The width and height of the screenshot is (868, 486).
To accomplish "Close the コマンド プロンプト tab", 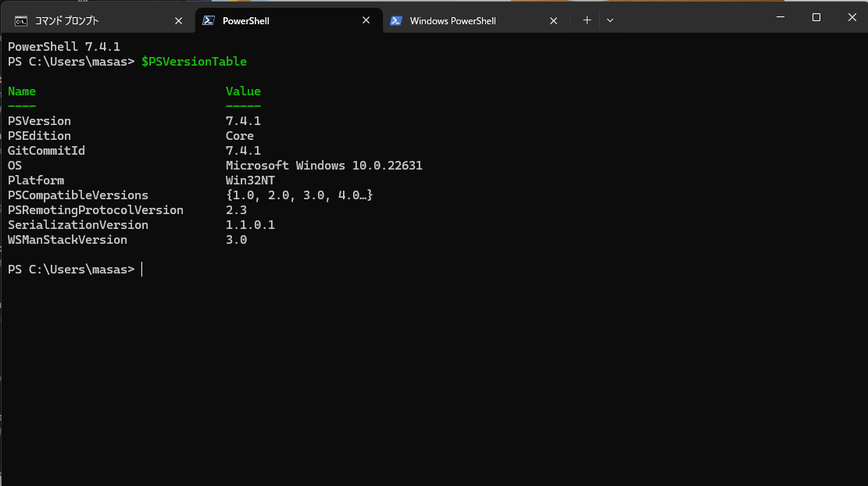I will pos(179,20).
